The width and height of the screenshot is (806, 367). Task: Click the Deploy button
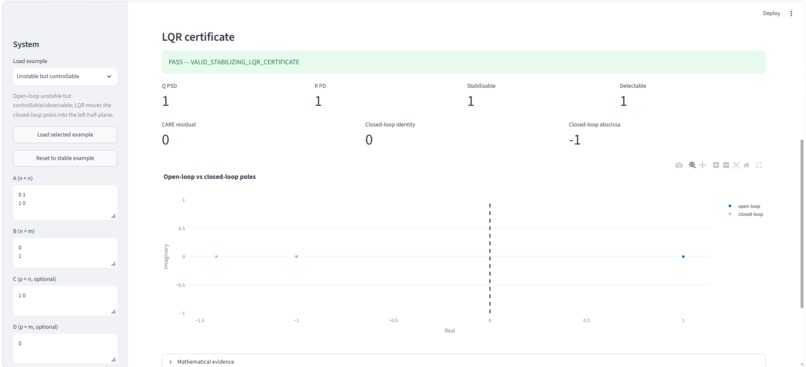point(771,14)
